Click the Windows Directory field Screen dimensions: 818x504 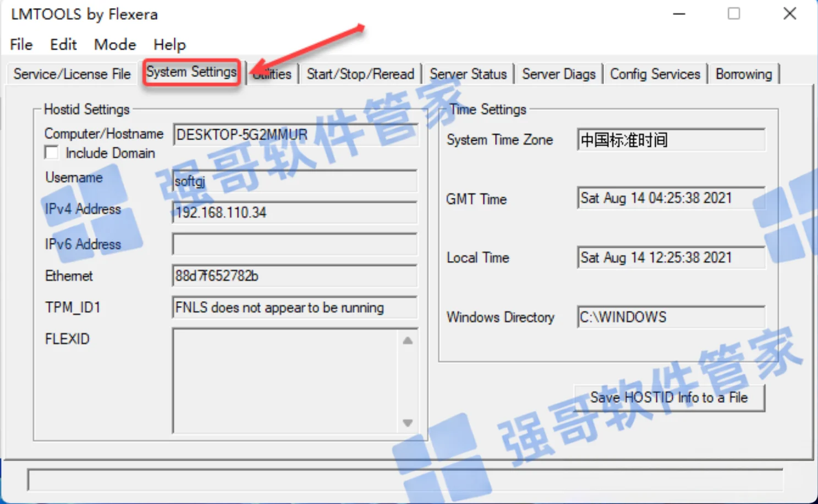[671, 317]
